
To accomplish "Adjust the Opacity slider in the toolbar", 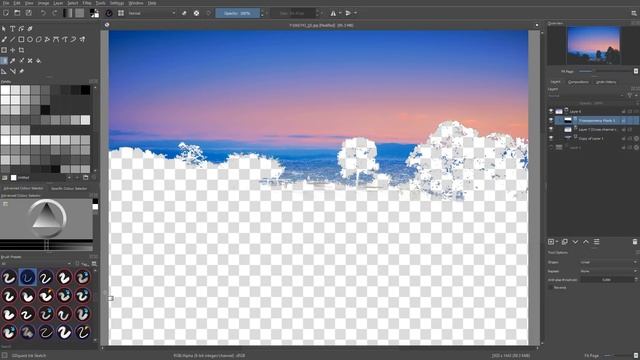I will pyautogui.click(x=237, y=13).
